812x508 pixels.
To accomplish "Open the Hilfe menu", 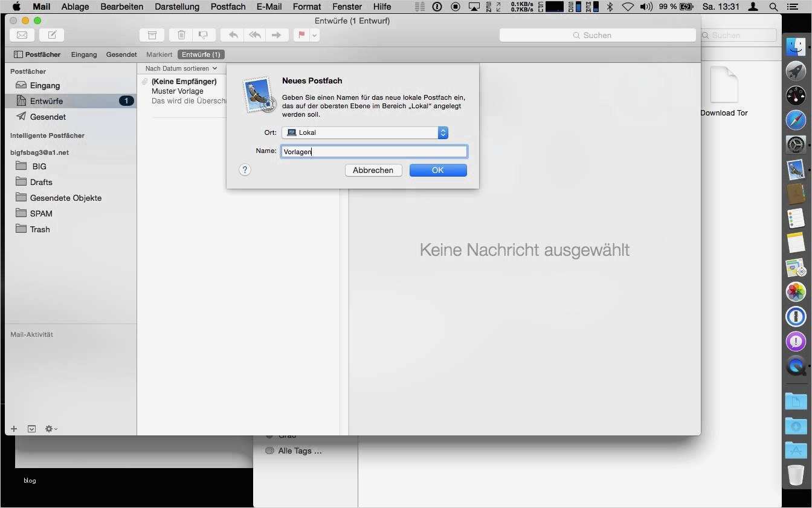I will coord(382,7).
